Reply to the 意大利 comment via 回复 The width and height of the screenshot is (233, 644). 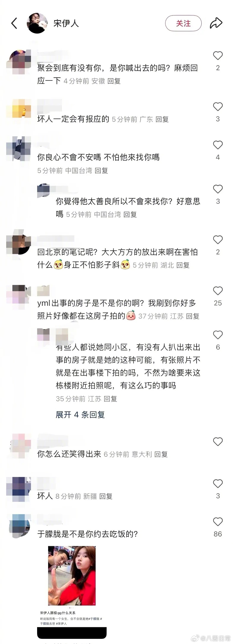161,454
